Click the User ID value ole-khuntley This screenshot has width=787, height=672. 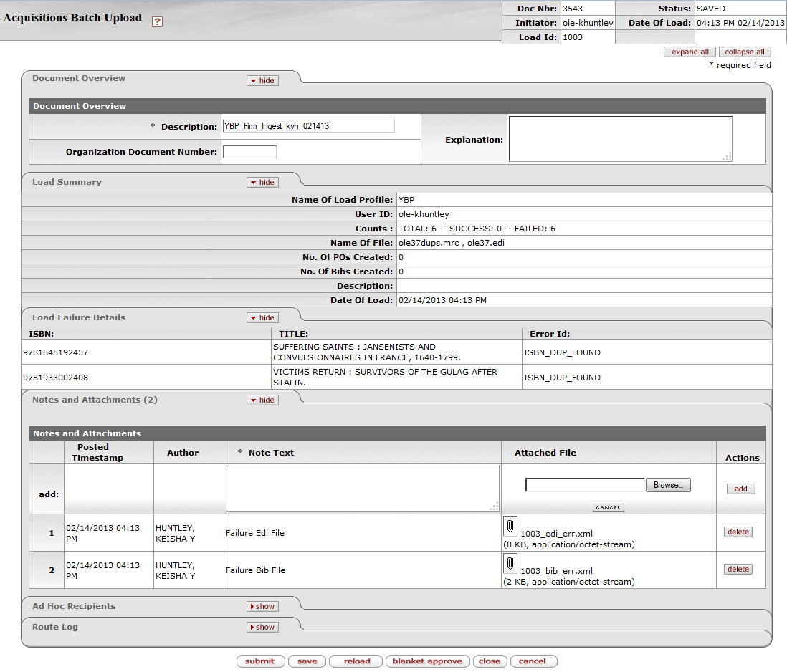pos(424,215)
